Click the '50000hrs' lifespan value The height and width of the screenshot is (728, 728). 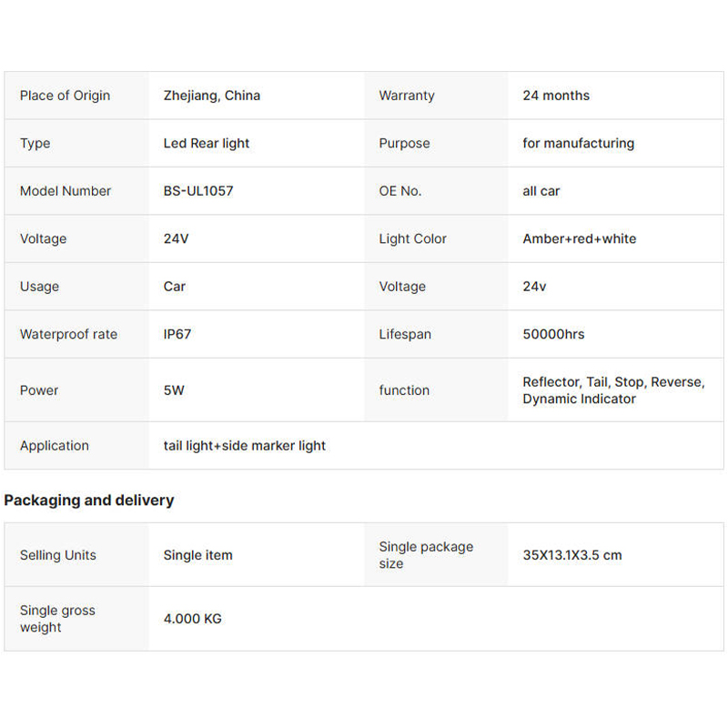tap(553, 335)
